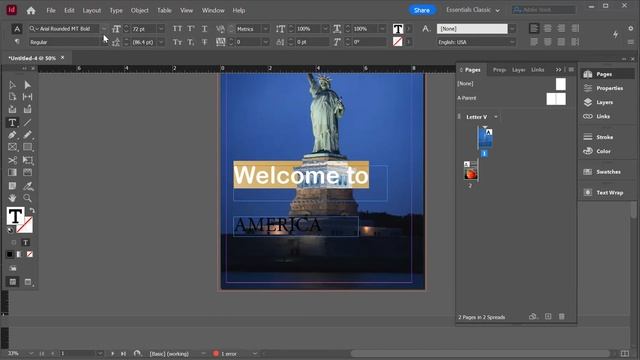Toggle Small Caps formatting
This screenshot has width=640, height=360.
click(x=177, y=42)
